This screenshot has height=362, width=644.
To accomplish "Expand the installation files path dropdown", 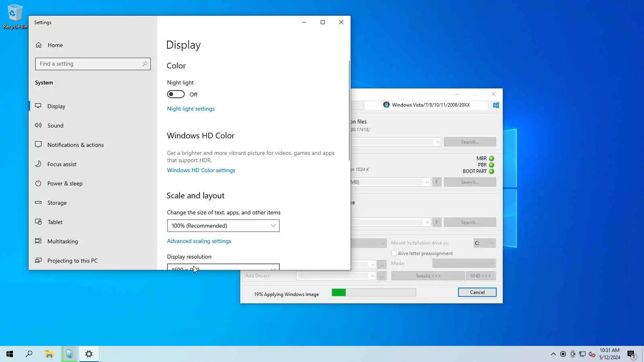I will tap(438, 142).
